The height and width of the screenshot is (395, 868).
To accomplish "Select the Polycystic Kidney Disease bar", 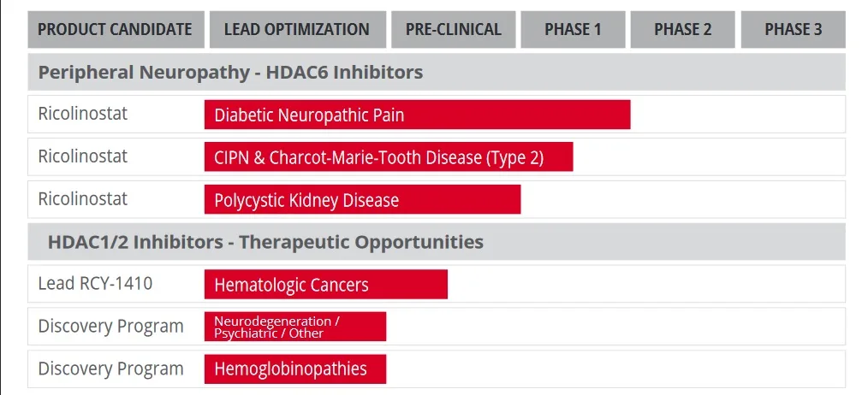I will click(362, 200).
